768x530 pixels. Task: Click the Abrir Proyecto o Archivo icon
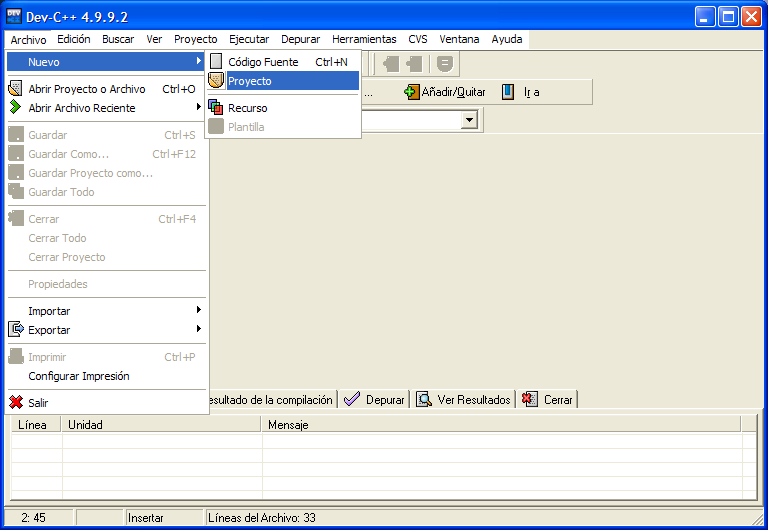coord(16,89)
